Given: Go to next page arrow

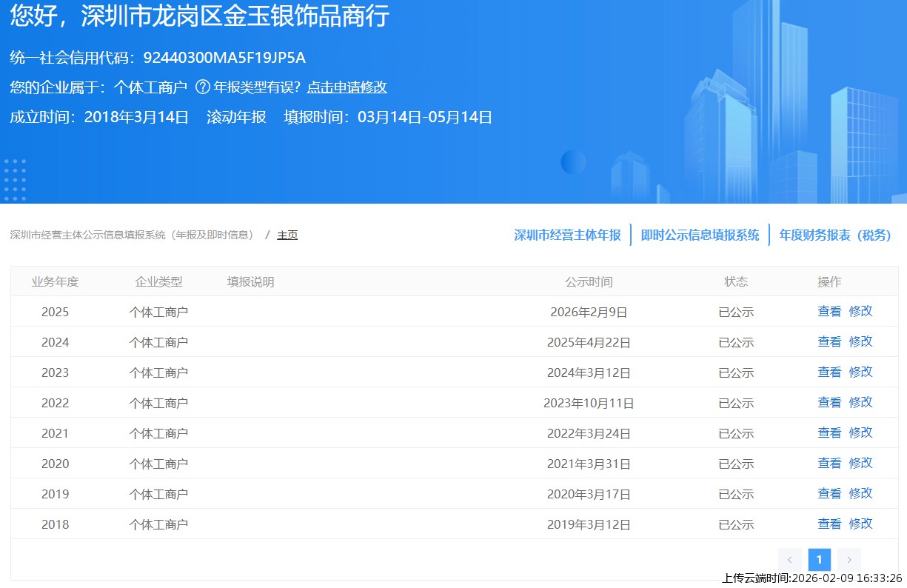Looking at the screenshot, I should 849,560.
